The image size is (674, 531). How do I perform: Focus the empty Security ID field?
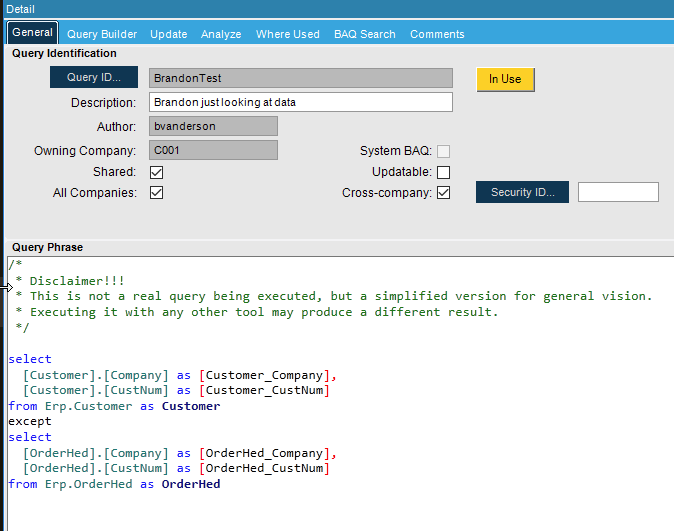tap(618, 192)
